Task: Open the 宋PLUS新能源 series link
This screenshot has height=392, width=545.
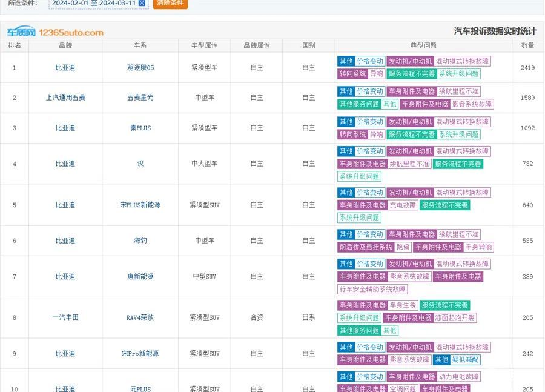Action: click(x=140, y=205)
